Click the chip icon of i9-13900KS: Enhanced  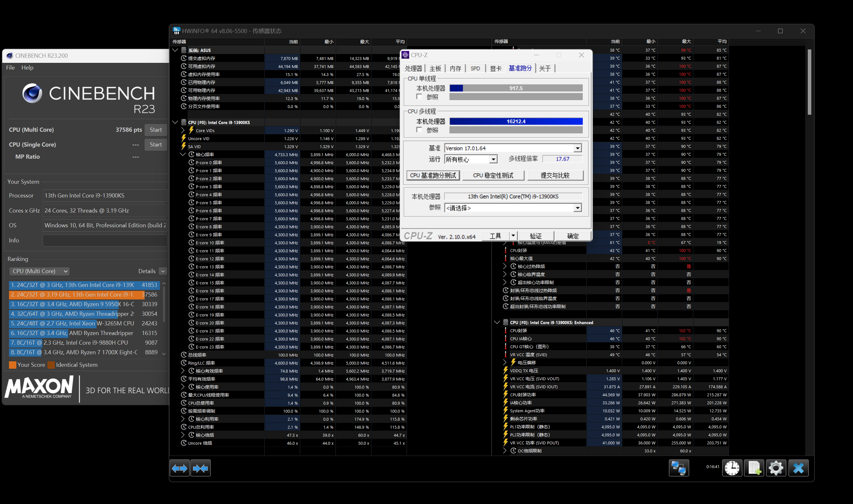(x=506, y=323)
